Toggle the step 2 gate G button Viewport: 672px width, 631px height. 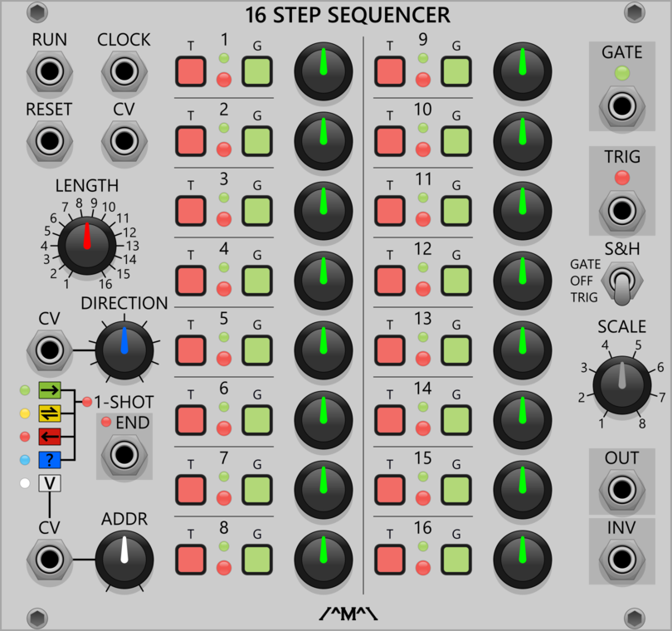(x=257, y=140)
